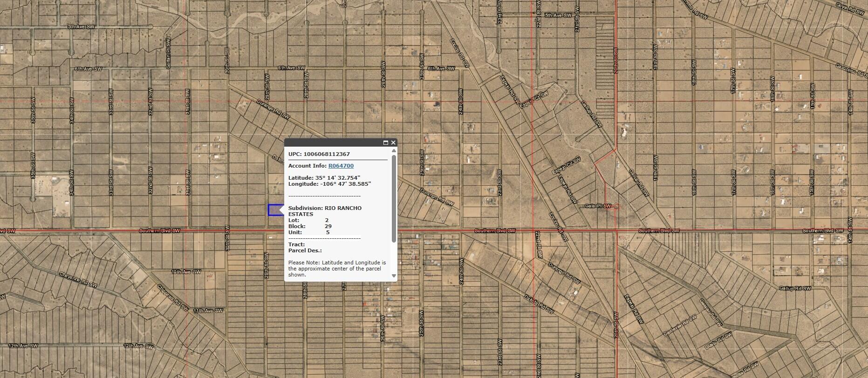Maximize the parcel info popup
The width and height of the screenshot is (868, 378).
386,143
